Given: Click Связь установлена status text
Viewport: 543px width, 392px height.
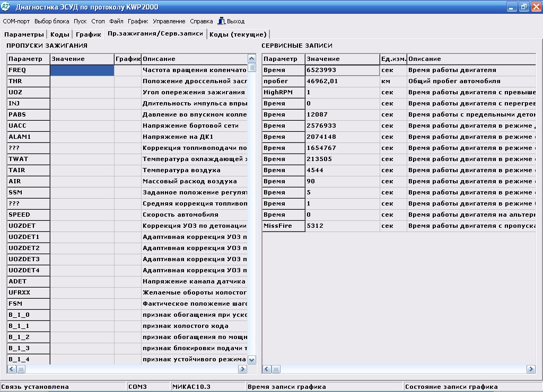Looking at the screenshot, I should click(35, 387).
